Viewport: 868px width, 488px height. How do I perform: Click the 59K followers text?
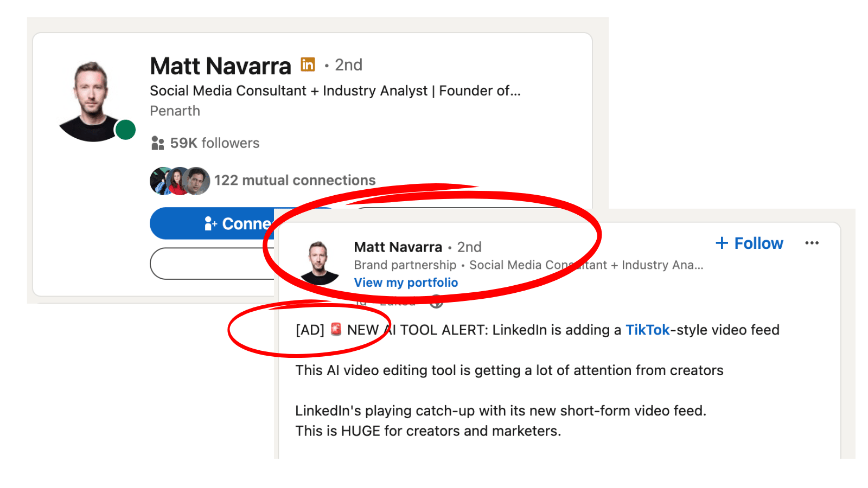[215, 143]
